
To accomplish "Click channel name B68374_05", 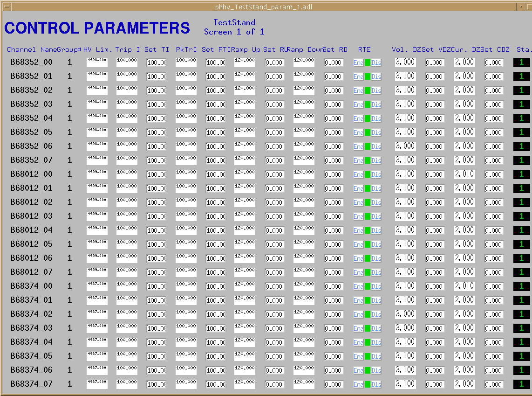I will point(32,356).
